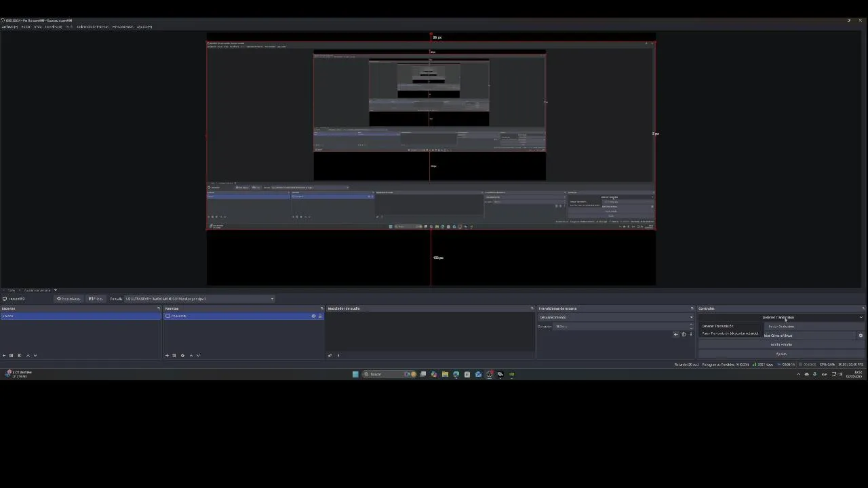Open transition properties three-dot menu
This screenshot has width=868, height=488.
[x=691, y=334]
